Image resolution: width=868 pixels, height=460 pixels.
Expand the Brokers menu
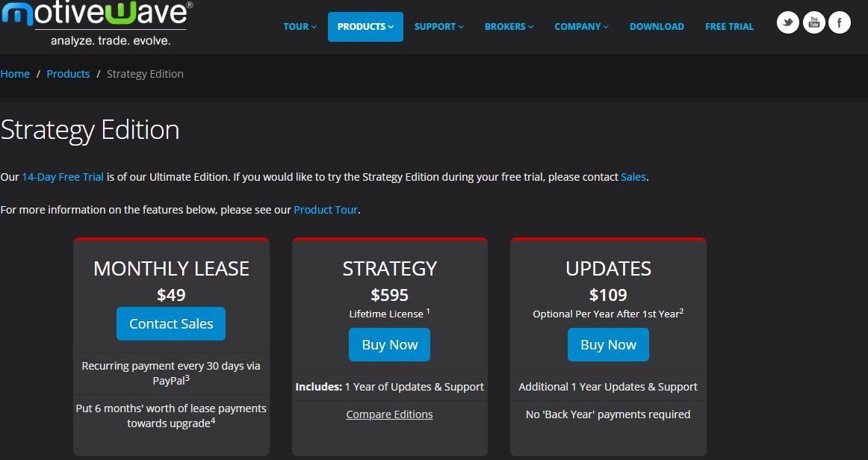(x=509, y=27)
